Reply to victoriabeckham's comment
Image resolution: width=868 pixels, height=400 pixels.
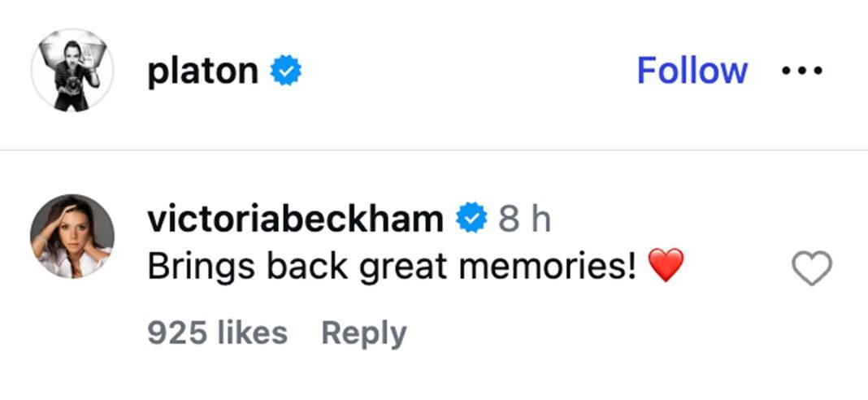click(363, 333)
